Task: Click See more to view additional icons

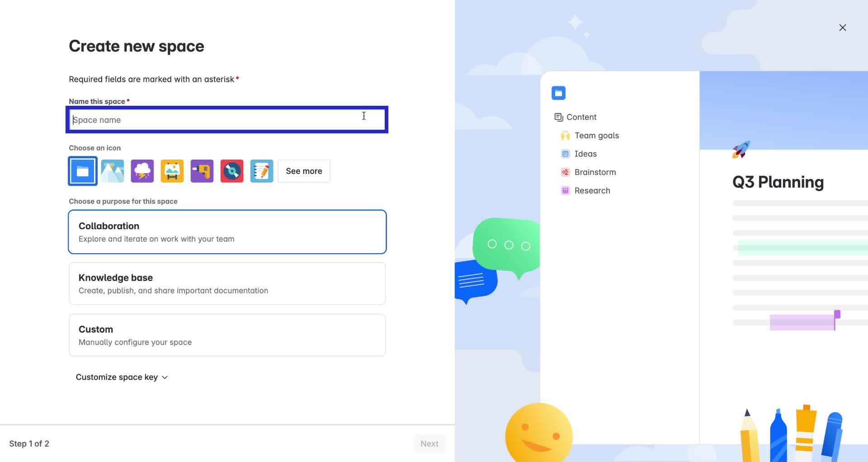Action: [x=303, y=171]
